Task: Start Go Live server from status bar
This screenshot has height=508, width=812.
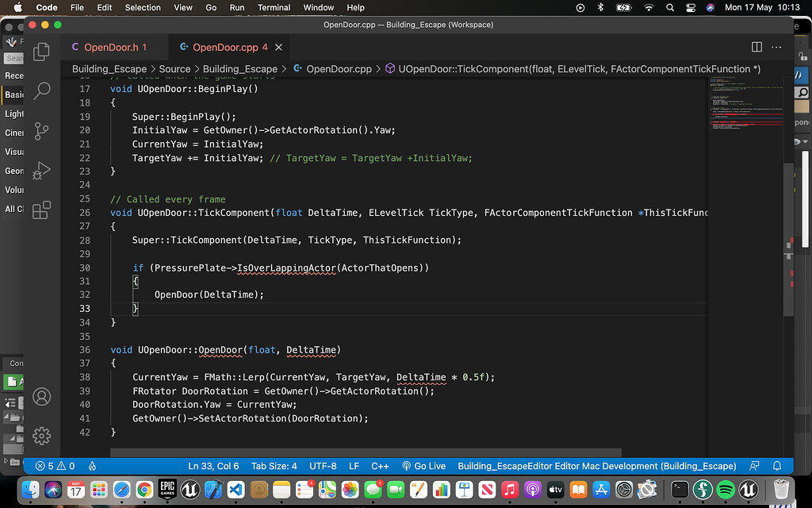Action: pos(423,466)
